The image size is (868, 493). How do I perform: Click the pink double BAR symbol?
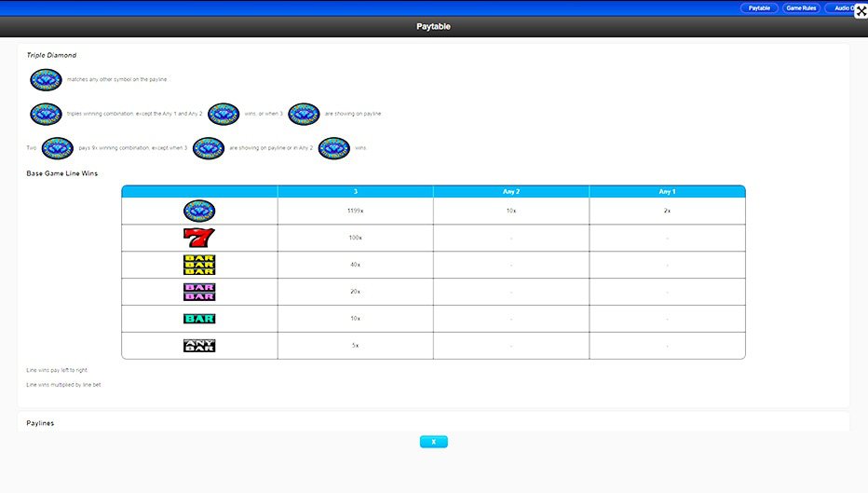(199, 292)
